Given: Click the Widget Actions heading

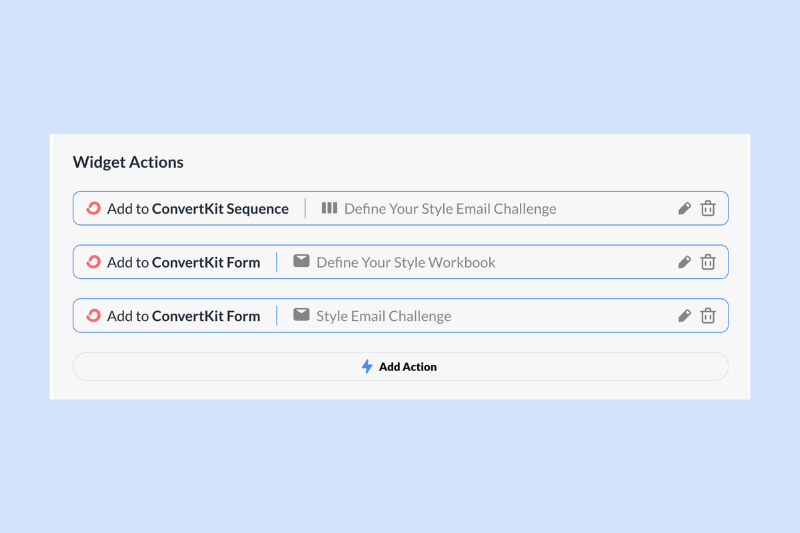Looking at the screenshot, I should coord(128,162).
